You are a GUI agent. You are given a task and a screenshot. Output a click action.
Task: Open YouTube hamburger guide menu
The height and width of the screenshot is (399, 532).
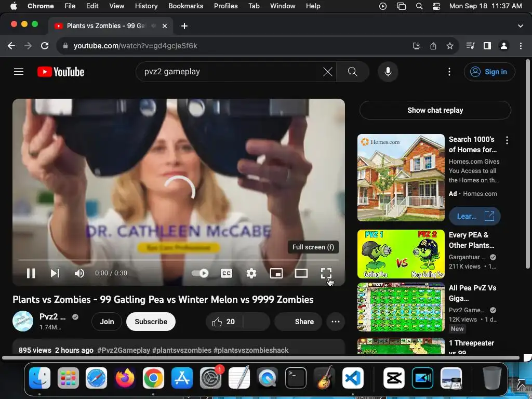19,72
